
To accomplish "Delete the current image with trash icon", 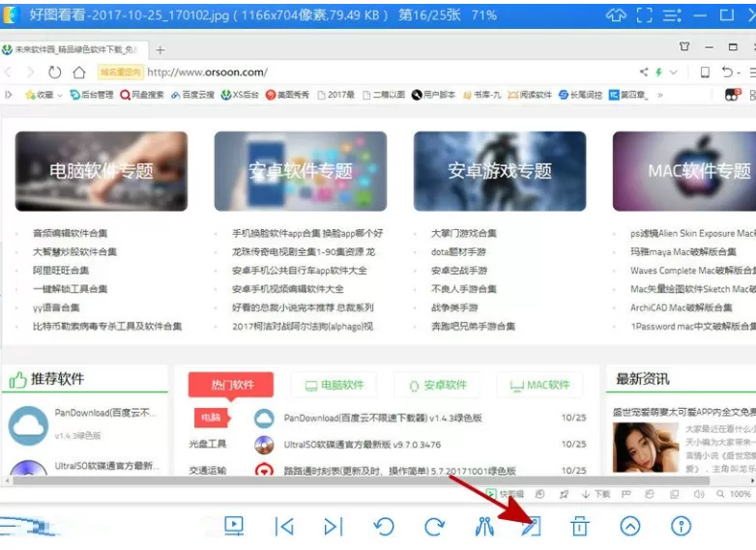I will [x=580, y=527].
